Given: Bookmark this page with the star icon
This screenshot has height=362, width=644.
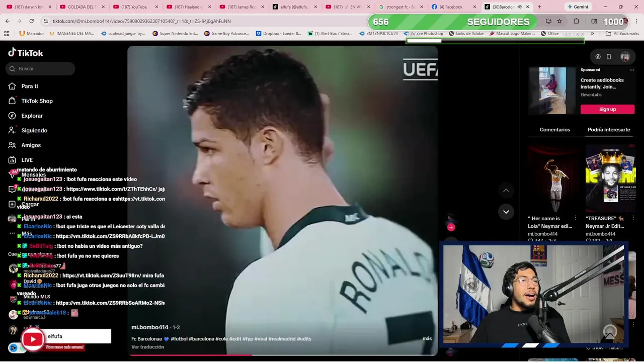Looking at the screenshot, I should 559,21.
